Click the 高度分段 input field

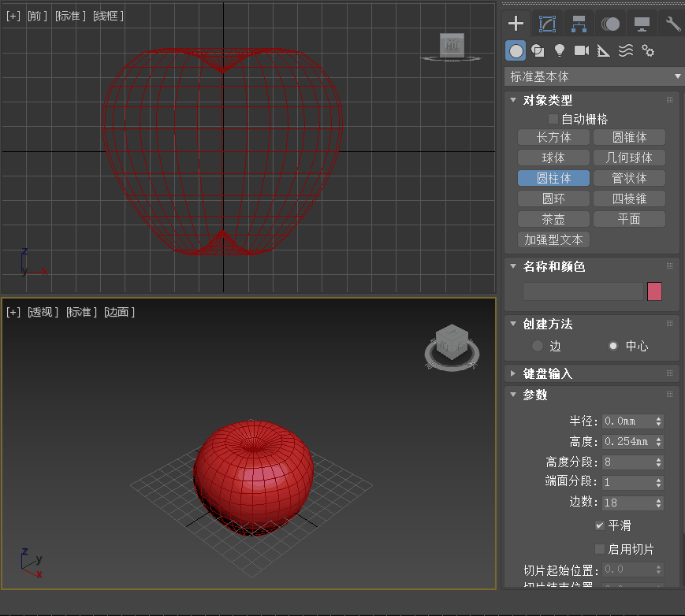[627, 462]
